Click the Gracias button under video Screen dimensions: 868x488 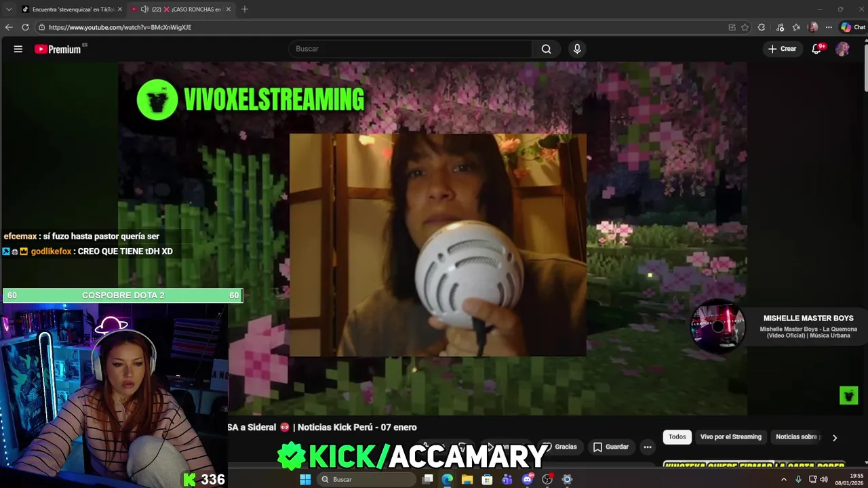pos(560,447)
